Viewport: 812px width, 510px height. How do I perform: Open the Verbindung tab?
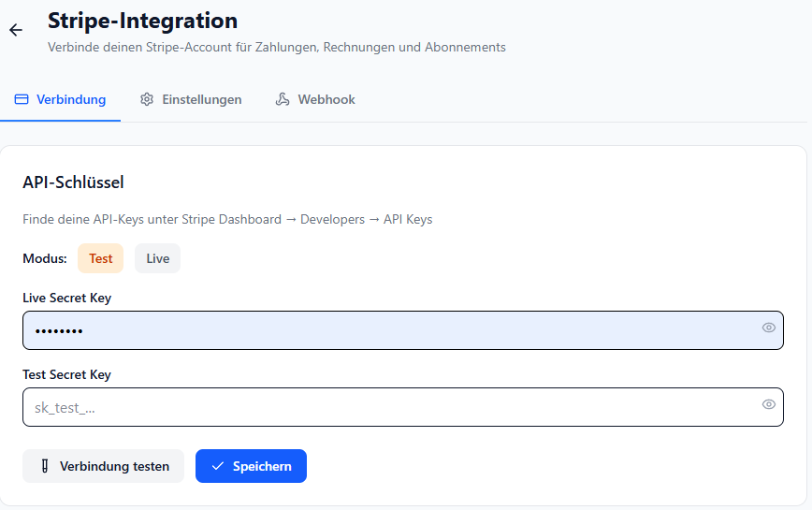(60, 99)
